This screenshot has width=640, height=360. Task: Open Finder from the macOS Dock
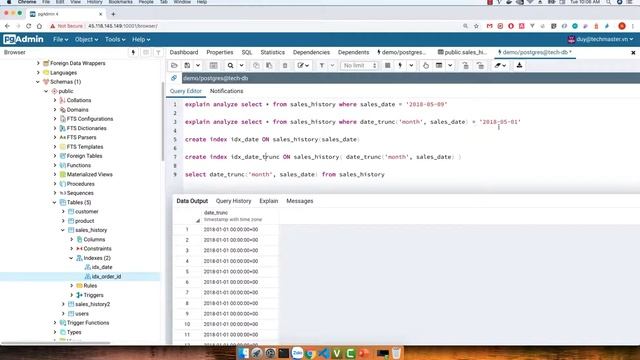[243, 353]
